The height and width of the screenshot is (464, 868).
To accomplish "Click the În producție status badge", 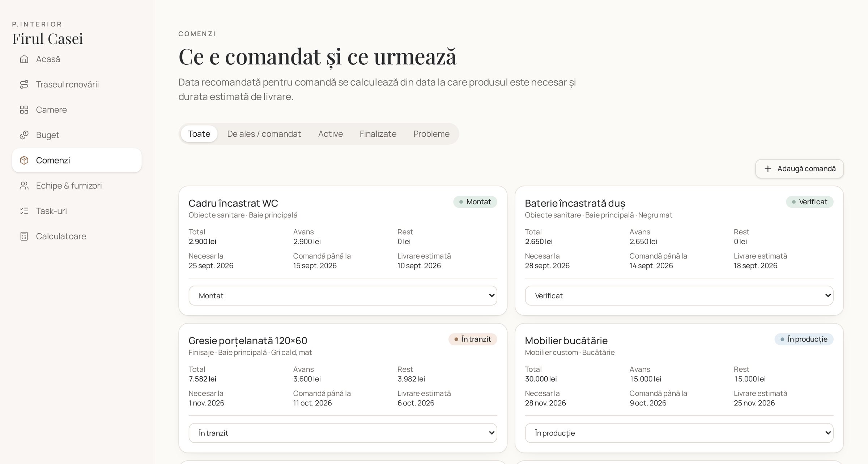I will click(x=804, y=339).
